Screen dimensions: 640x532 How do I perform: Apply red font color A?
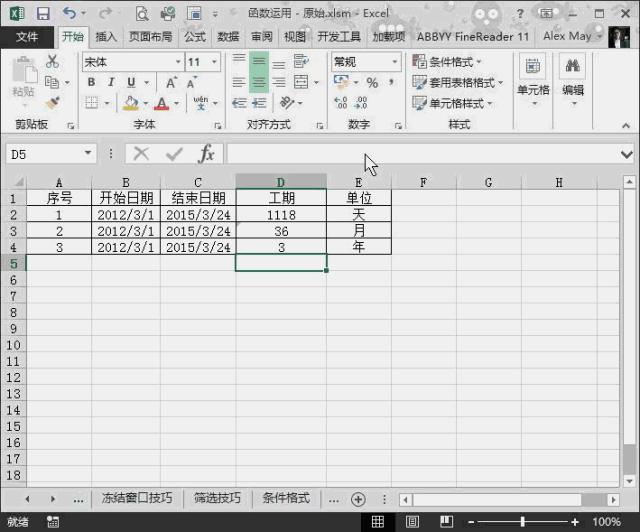click(162, 103)
